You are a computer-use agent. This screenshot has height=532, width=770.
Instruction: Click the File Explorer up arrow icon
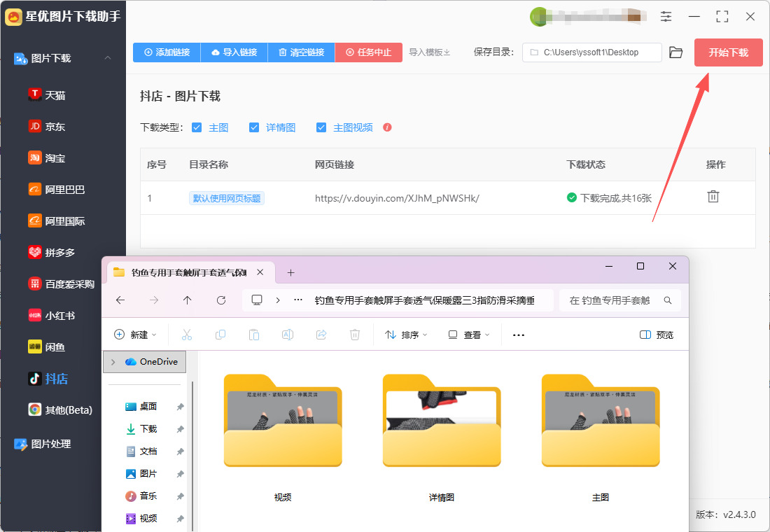tap(187, 300)
